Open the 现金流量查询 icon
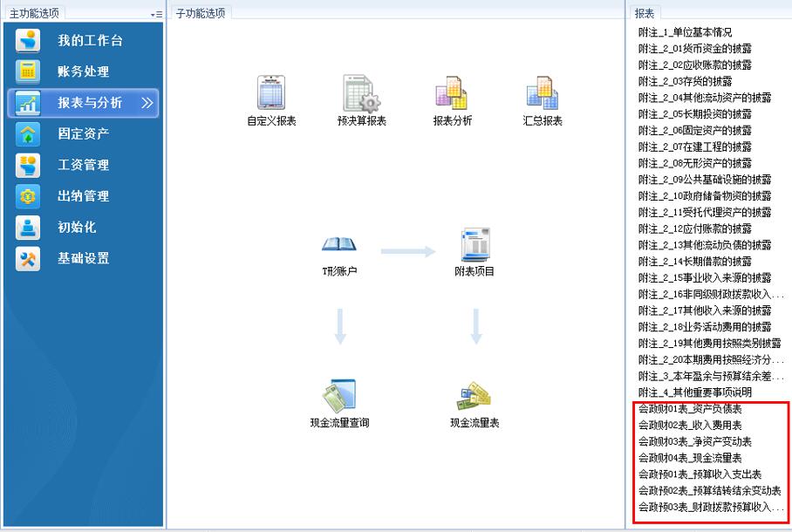The height and width of the screenshot is (532, 792). pyautogui.click(x=339, y=396)
